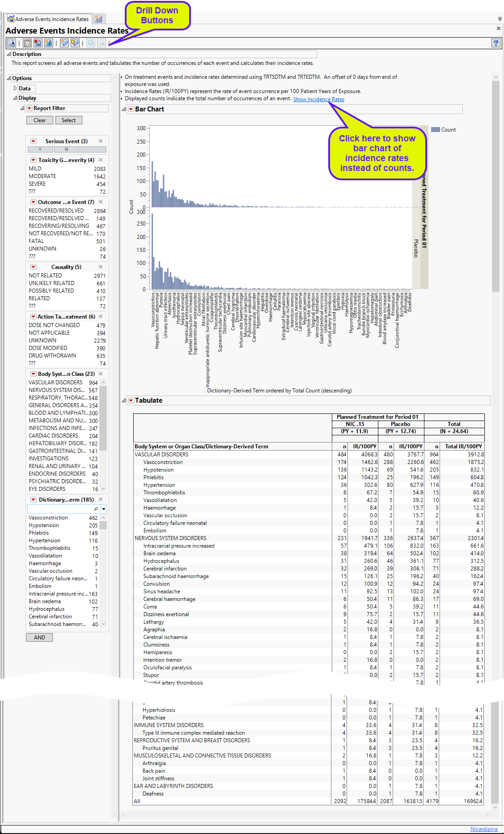Open help with the question mark icon
The image size is (504, 834).
point(496,43)
